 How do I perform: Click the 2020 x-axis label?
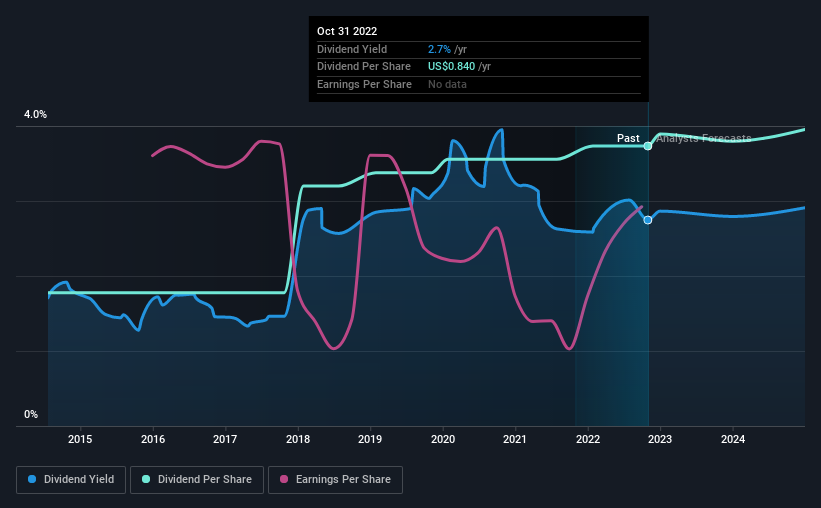click(x=443, y=439)
